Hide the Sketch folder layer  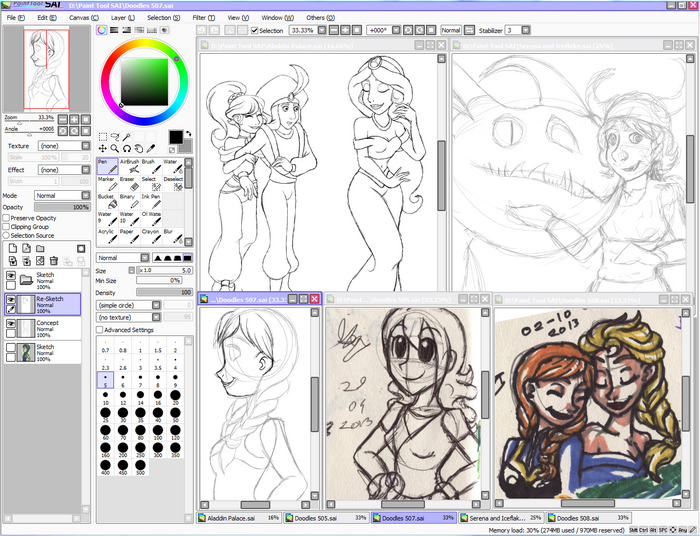click(x=11, y=276)
